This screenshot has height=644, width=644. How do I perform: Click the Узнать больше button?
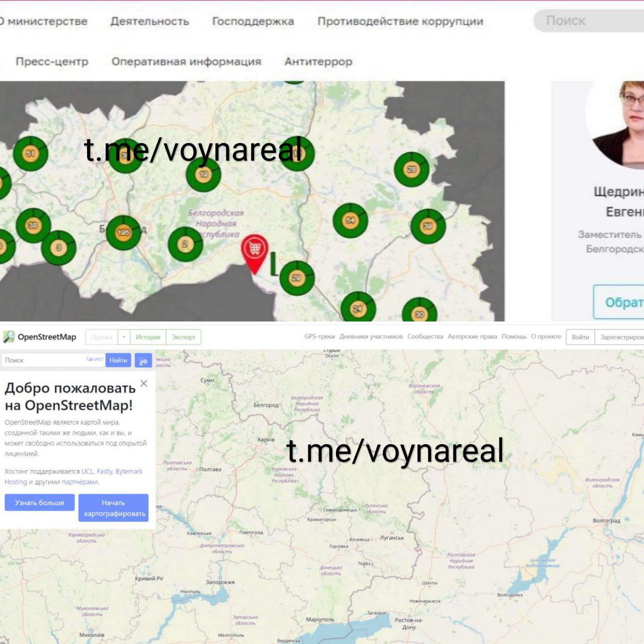(40, 503)
